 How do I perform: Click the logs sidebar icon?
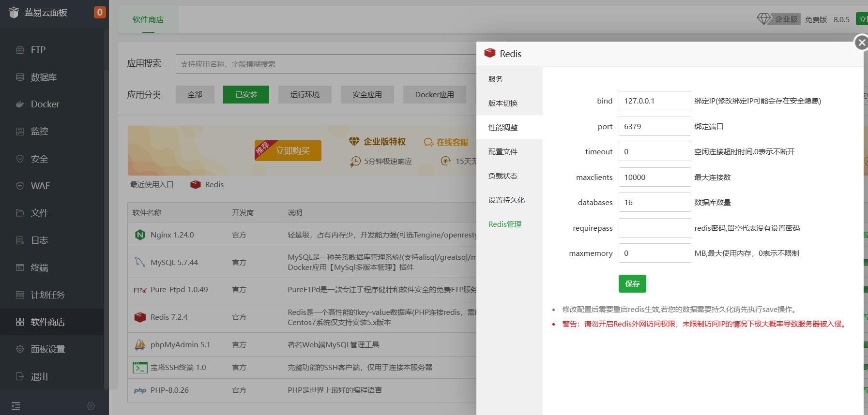click(20, 240)
